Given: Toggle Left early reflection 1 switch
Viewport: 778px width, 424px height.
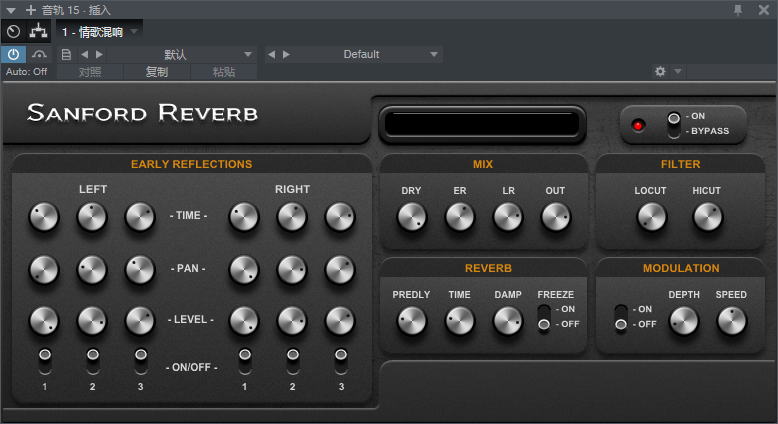Looking at the screenshot, I should pos(45,361).
